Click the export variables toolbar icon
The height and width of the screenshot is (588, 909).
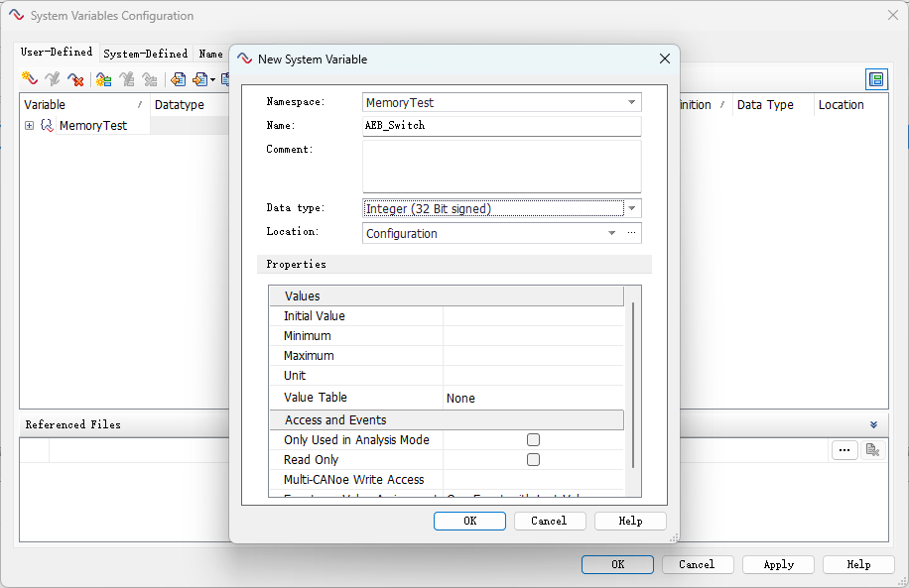(201, 79)
